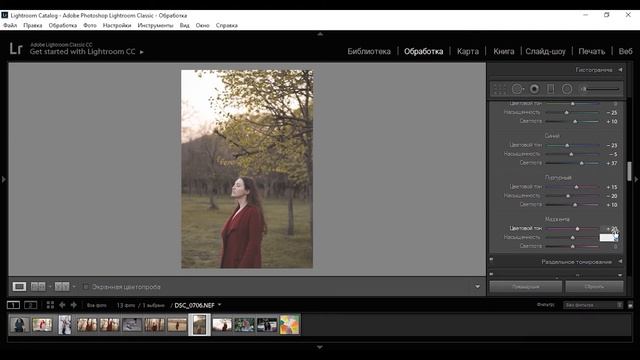Select the Spot Removal tool icon

tap(517, 89)
